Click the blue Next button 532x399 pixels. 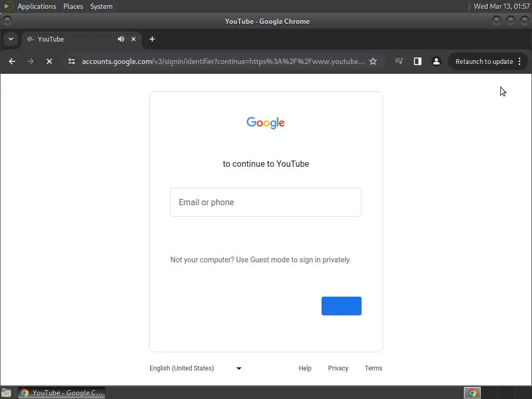[341, 306]
